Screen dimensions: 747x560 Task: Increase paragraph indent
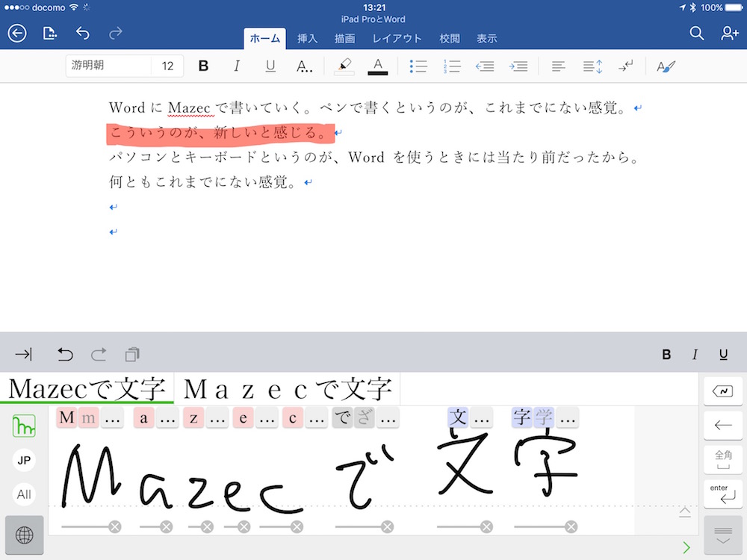click(x=518, y=66)
